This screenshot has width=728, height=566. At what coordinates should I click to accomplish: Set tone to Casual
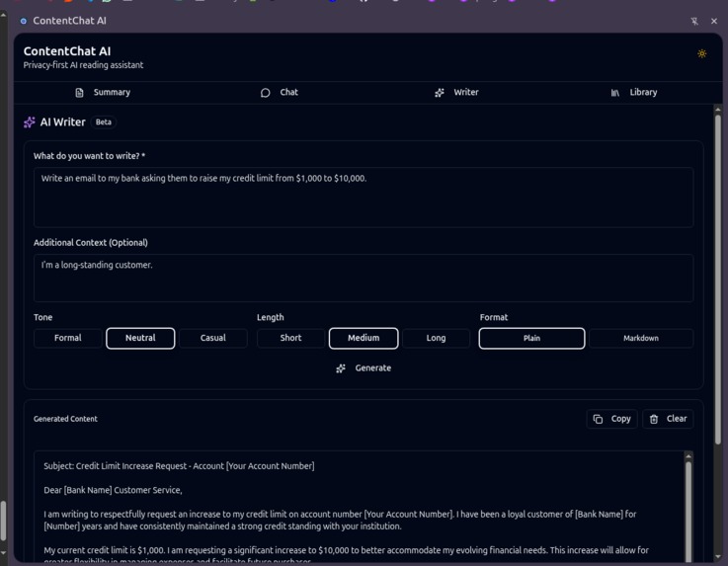[213, 338]
